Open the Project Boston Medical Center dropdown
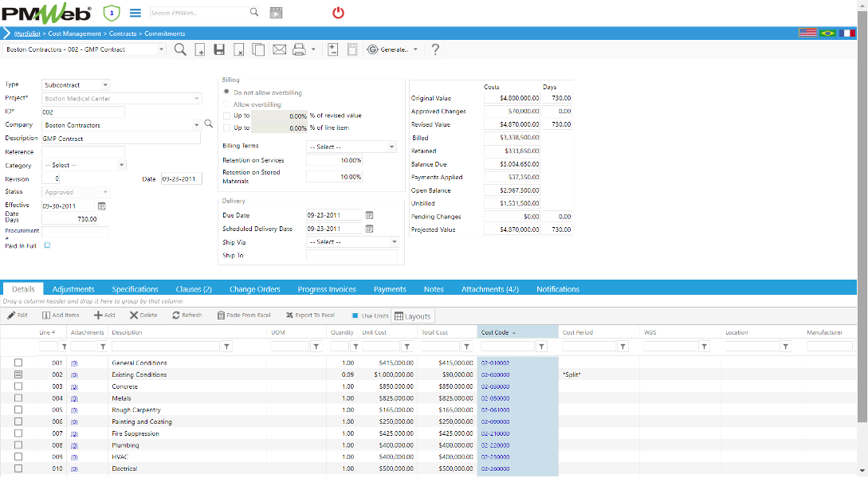The width and height of the screenshot is (868, 478). pyautogui.click(x=197, y=99)
